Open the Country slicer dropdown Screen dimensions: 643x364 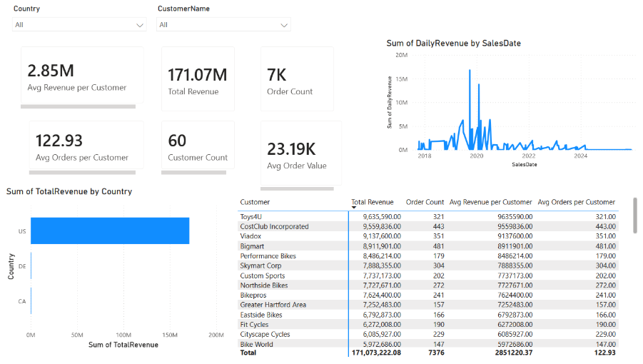(x=79, y=24)
